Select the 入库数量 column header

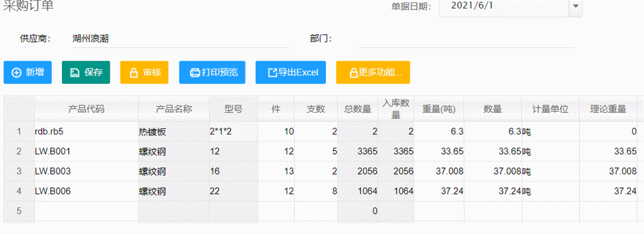[396, 109]
